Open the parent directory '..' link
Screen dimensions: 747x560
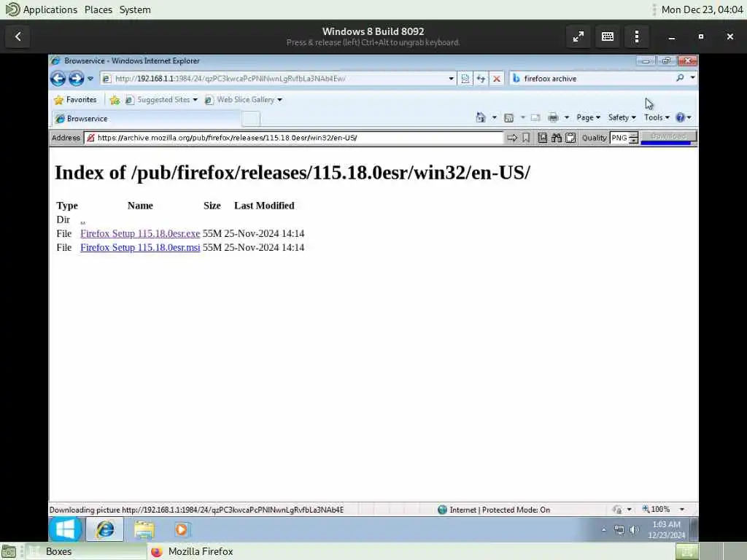coord(82,220)
